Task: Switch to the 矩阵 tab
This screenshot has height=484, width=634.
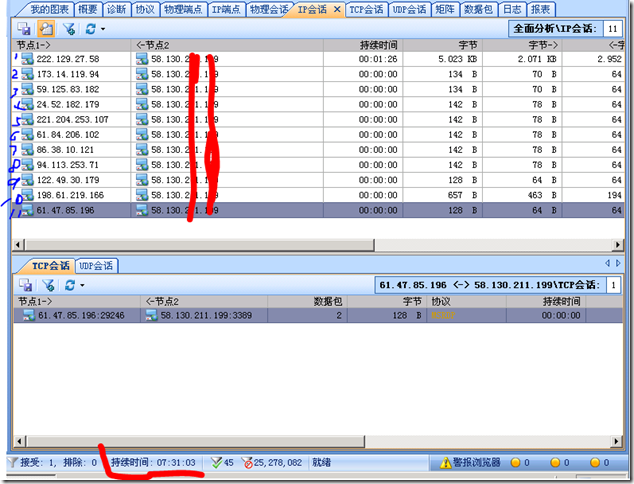Action: pyautogui.click(x=445, y=9)
